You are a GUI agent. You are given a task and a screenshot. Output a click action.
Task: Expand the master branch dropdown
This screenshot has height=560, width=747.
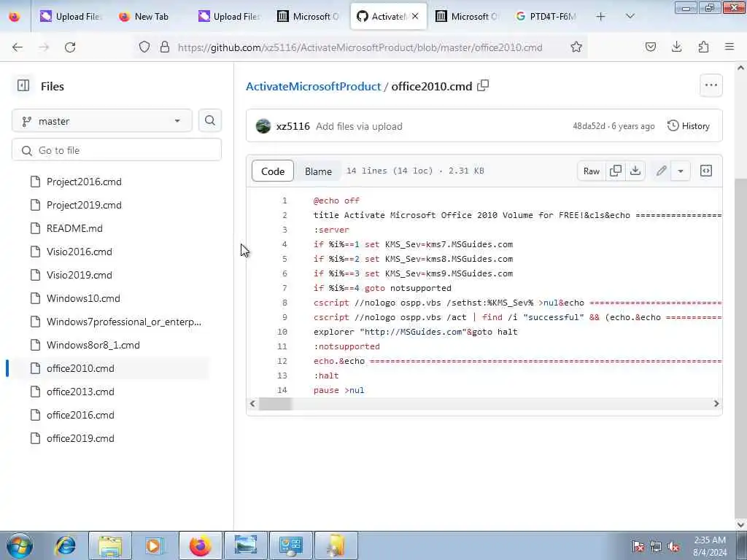click(102, 121)
